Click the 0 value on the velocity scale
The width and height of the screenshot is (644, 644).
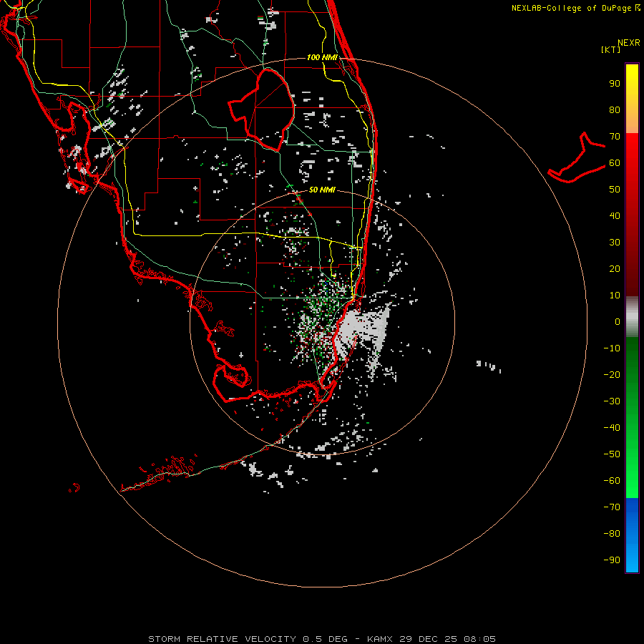(618, 322)
